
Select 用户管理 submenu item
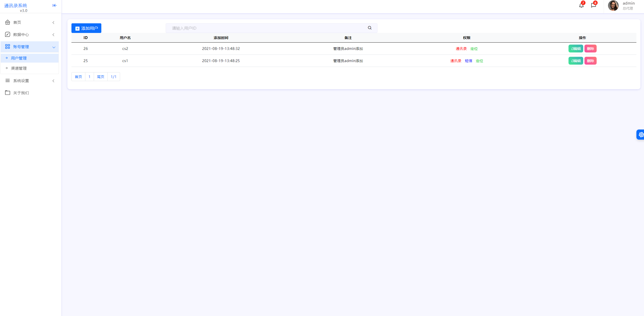pyautogui.click(x=19, y=58)
